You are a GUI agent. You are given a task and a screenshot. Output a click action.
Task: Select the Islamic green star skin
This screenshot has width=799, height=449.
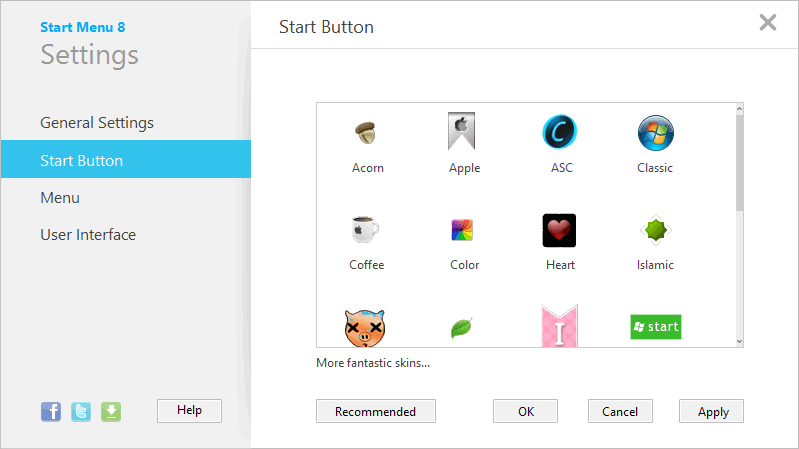coord(656,230)
